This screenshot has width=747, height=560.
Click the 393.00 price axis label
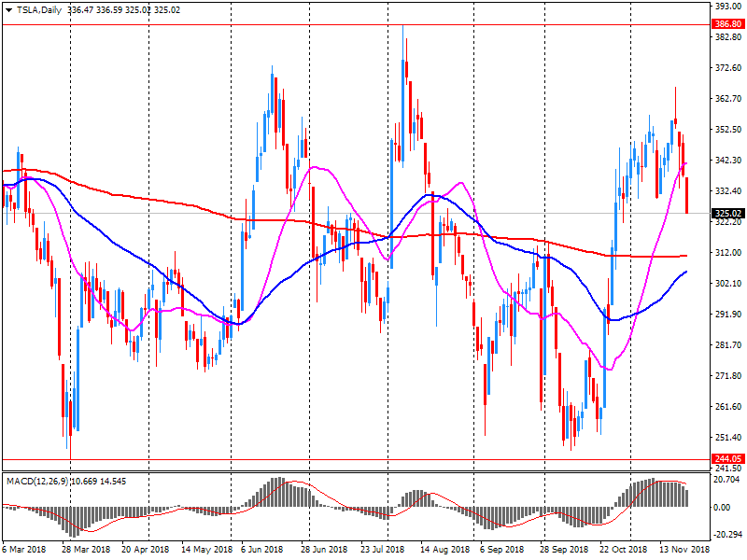click(728, 6)
